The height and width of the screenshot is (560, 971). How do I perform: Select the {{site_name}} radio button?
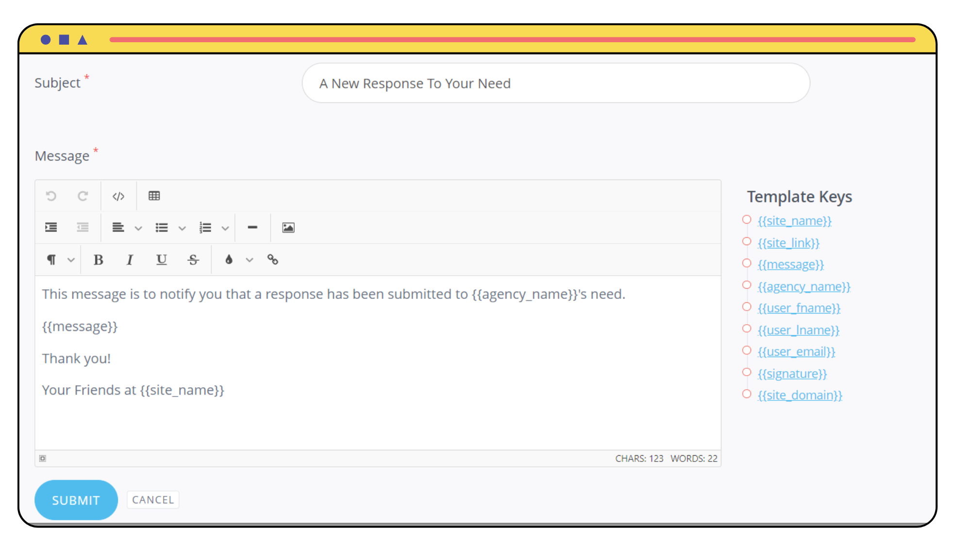point(746,219)
